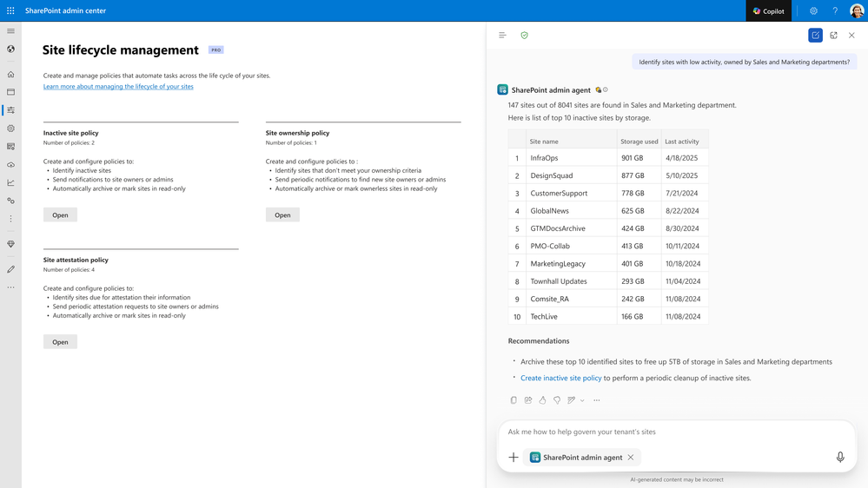Open the globe icon in sidebar

tap(10, 49)
